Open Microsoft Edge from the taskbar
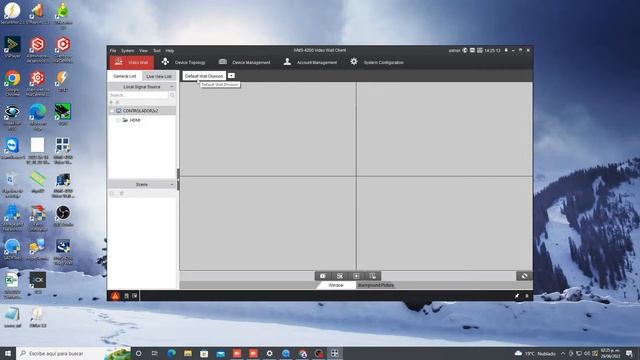 (x=171, y=353)
